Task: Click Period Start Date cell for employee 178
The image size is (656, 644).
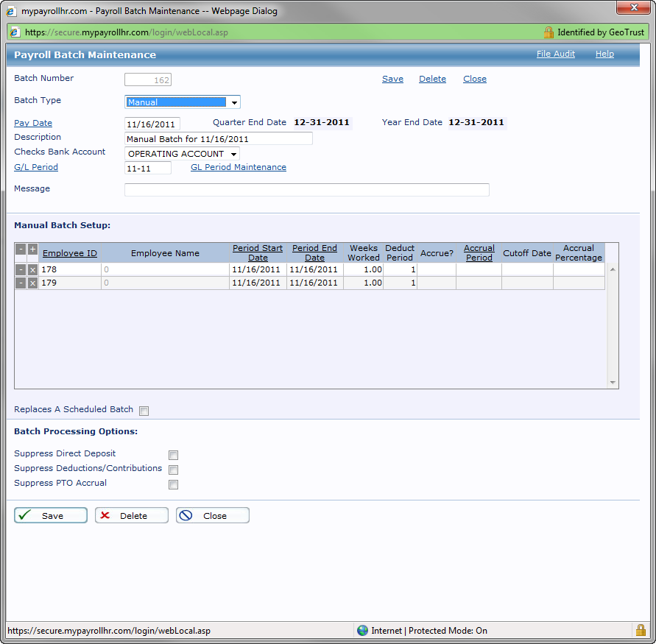Action: coord(258,269)
